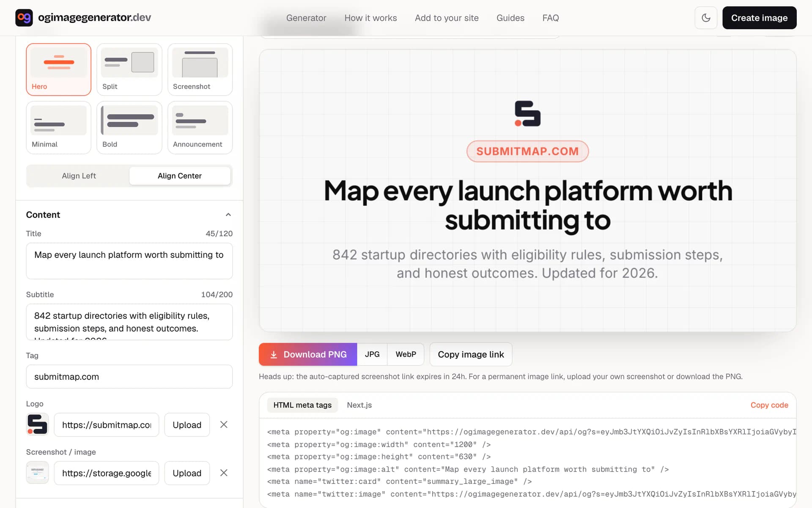Collapse the Content section chevron
This screenshot has height=508, width=812.
click(x=228, y=215)
